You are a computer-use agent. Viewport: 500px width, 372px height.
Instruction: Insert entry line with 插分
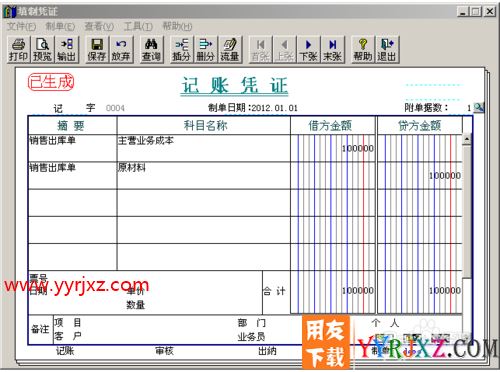tap(182, 50)
